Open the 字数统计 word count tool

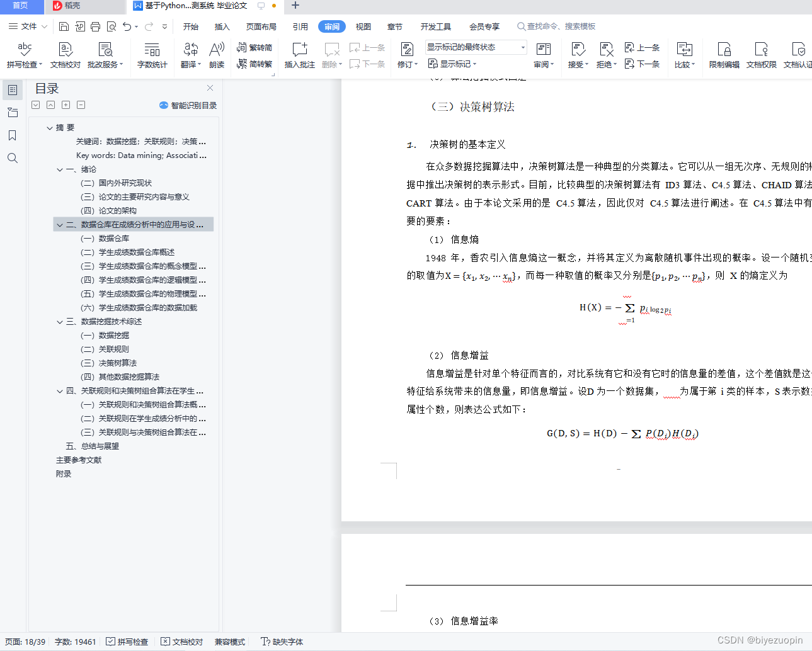[x=152, y=55]
